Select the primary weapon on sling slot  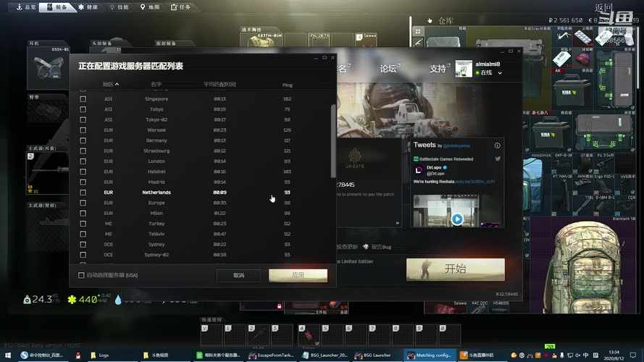48,173
